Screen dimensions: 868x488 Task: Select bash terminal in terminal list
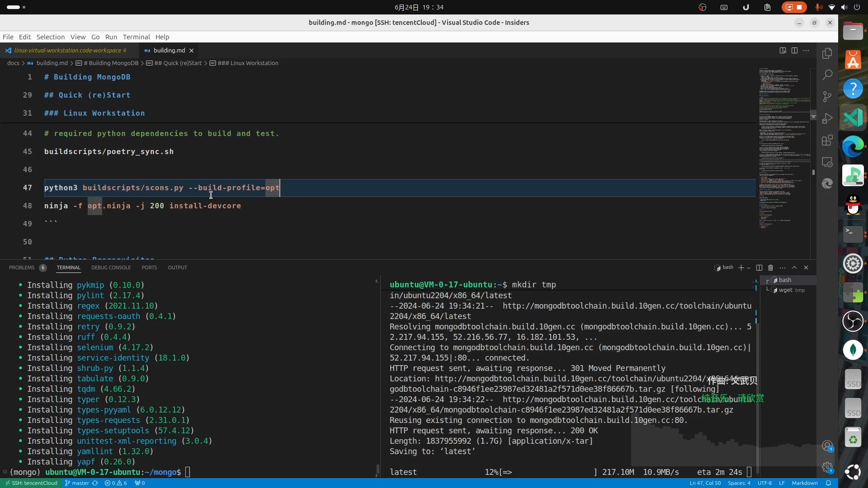point(788,280)
